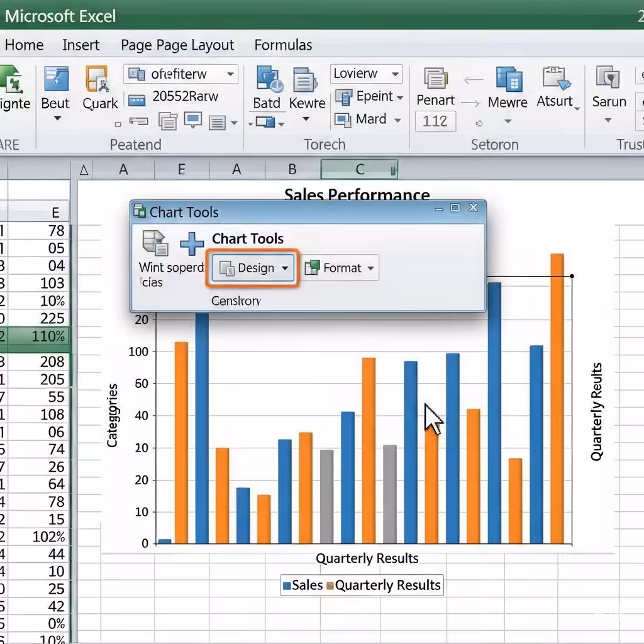Screen dimensions: 644x644
Task: Switch to the Page Layout tab
Action: [177, 45]
